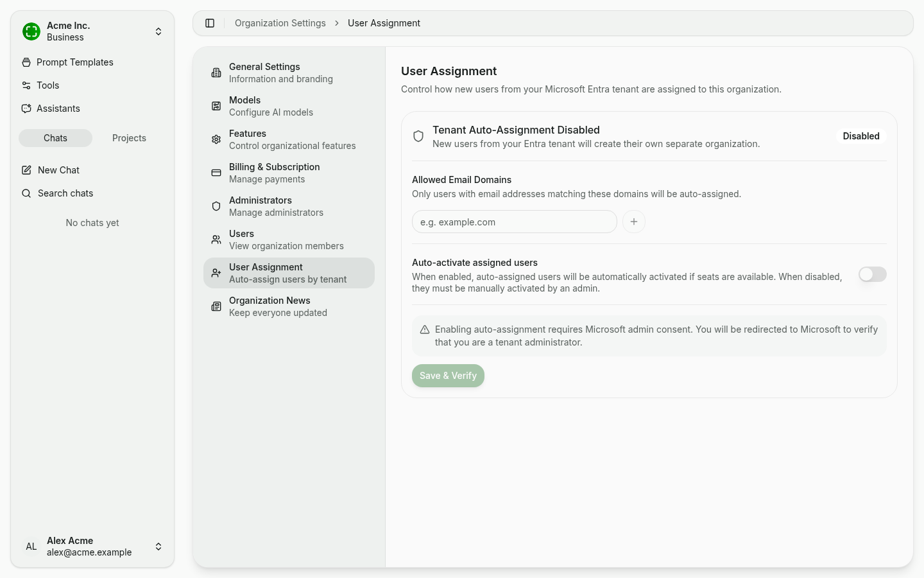
Task: Expand the Alex Acme account menu chevron
Action: coord(158,547)
